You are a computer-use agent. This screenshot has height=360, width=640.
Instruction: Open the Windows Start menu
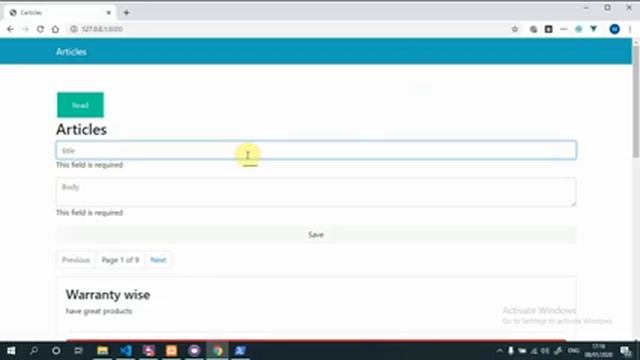11,351
